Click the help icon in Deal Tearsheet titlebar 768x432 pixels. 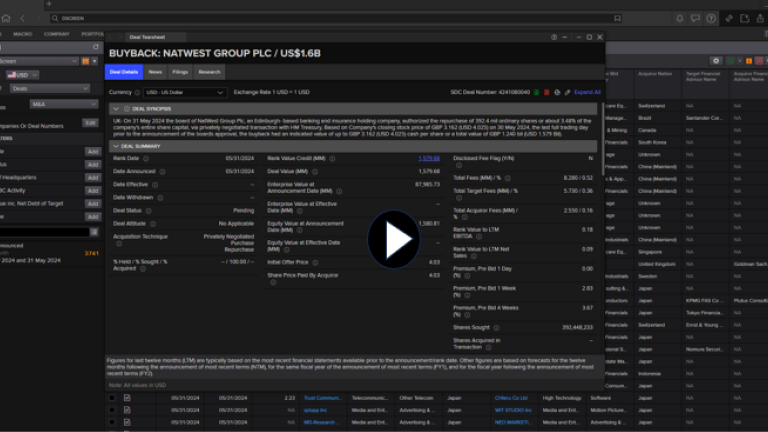tap(554, 36)
